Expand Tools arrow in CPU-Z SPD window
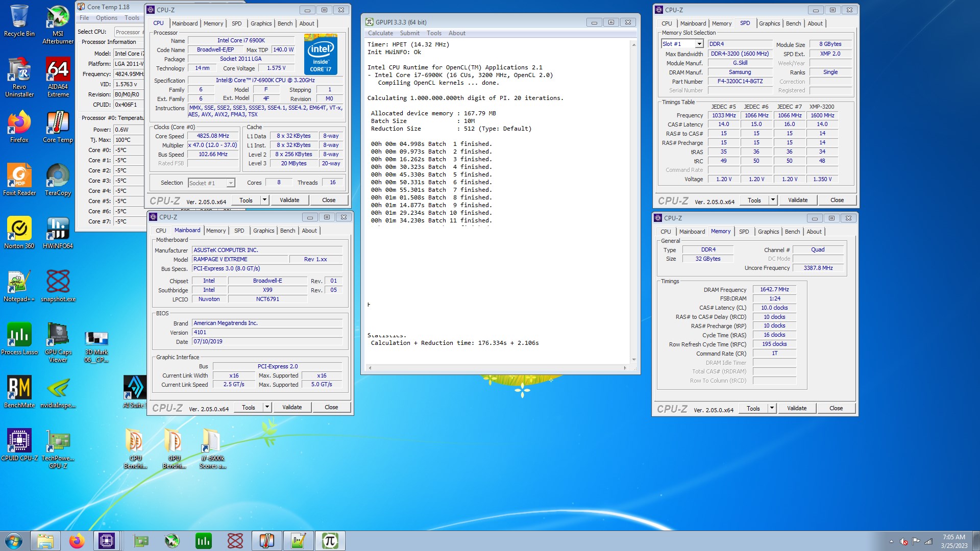The image size is (980, 551). tap(773, 200)
